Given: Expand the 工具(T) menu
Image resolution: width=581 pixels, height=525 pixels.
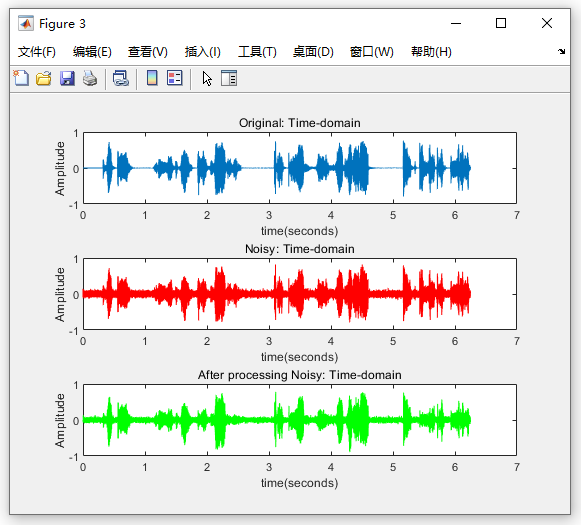Looking at the screenshot, I should click(257, 51).
